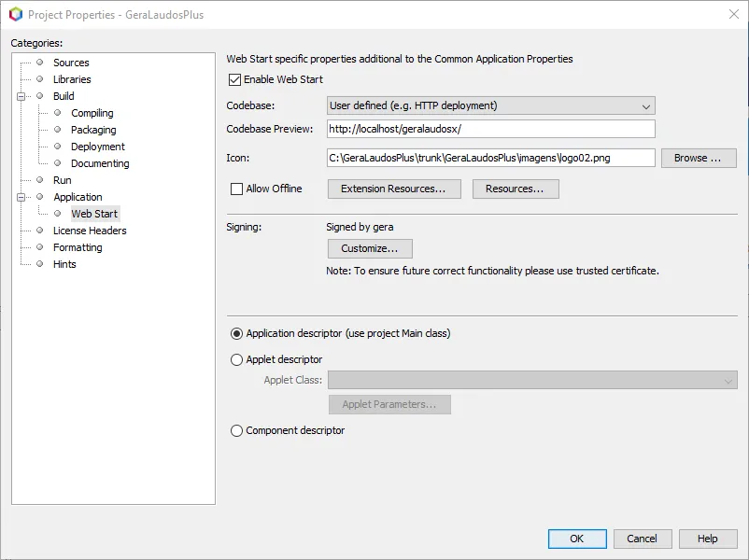Image resolution: width=749 pixels, height=560 pixels.
Task: Click the bullet icon next to Formatting
Action: [x=40, y=247]
